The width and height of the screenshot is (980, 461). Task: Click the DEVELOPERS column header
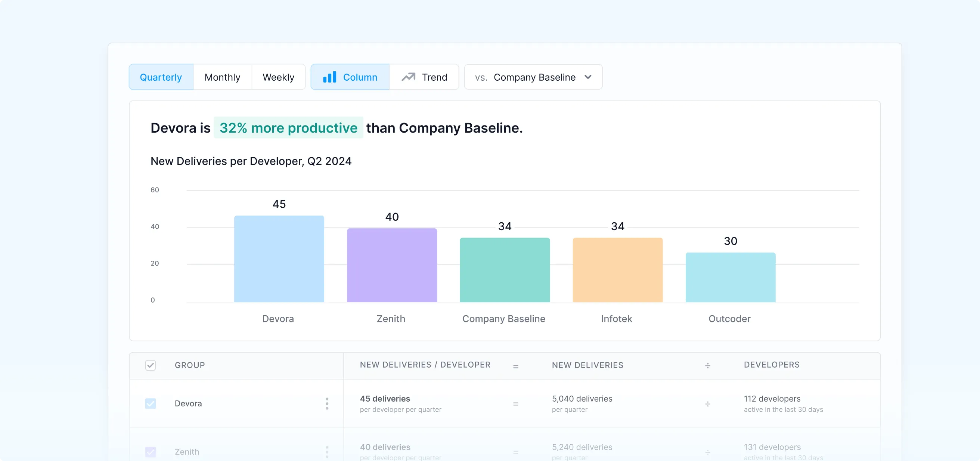pyautogui.click(x=772, y=365)
